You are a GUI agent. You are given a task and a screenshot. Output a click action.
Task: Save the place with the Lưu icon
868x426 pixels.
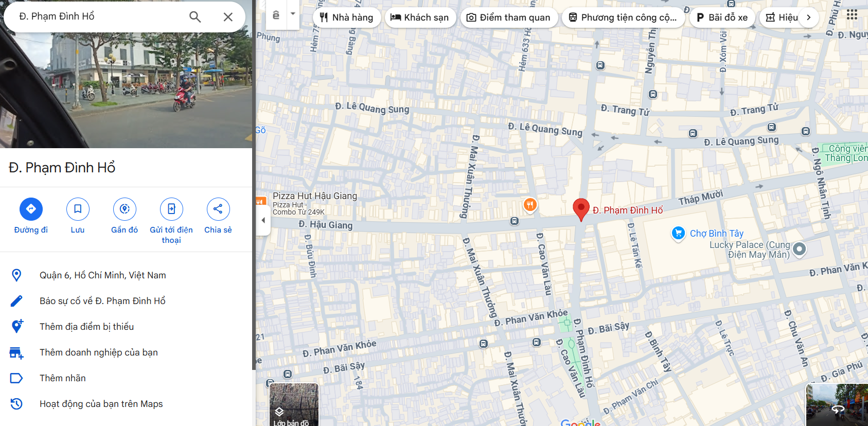pyautogui.click(x=78, y=209)
